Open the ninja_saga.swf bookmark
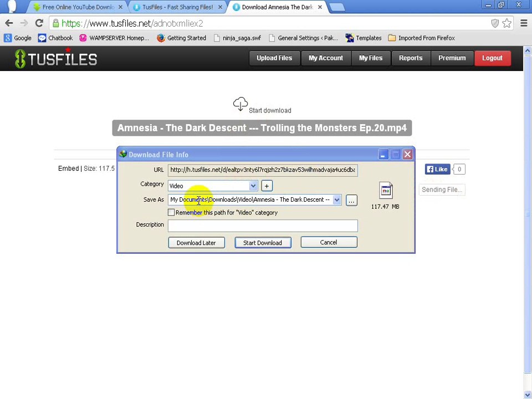Viewport: 532px width, 399px height. 237,38
